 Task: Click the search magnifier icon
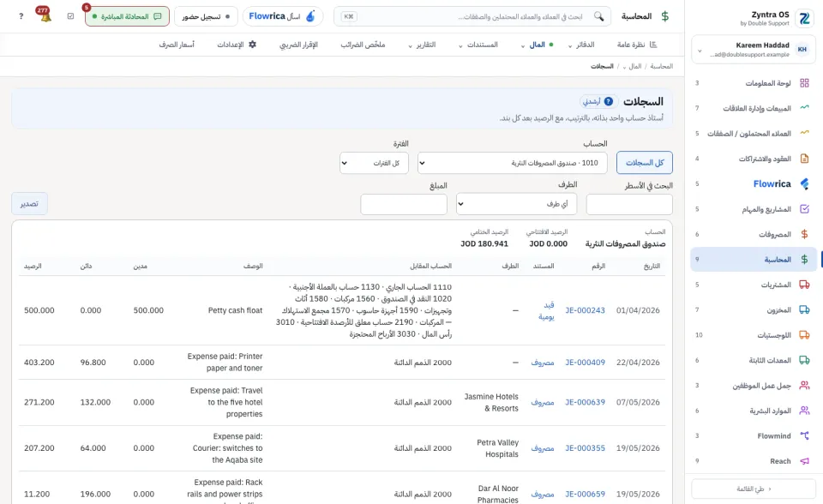tap(598, 16)
